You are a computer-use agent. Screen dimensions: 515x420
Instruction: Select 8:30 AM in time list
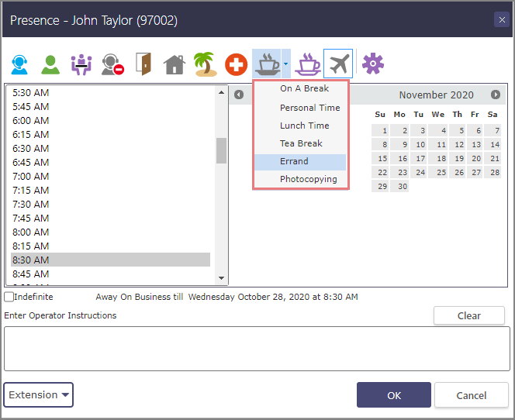tap(110, 260)
